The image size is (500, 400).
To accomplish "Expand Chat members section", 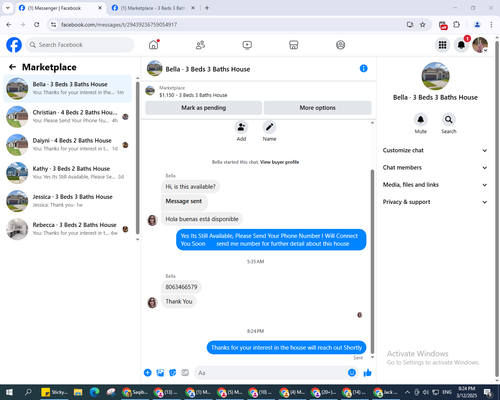I will tap(435, 167).
